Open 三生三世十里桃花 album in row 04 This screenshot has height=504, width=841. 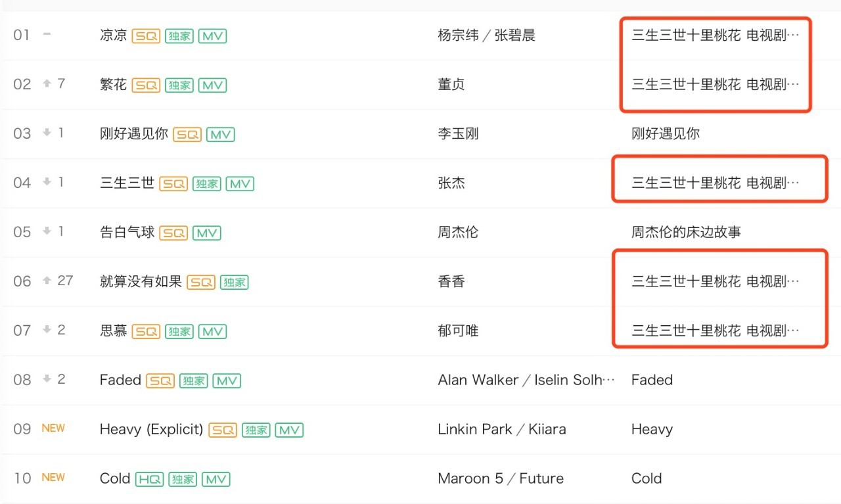pyautogui.click(x=715, y=183)
